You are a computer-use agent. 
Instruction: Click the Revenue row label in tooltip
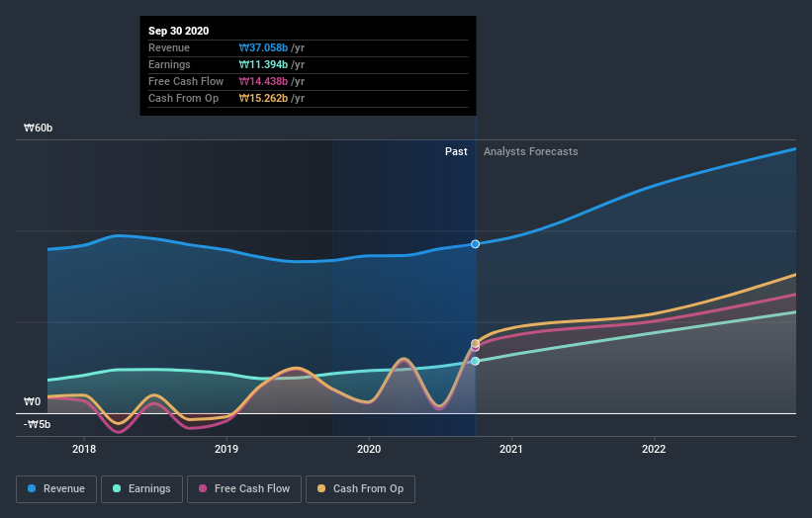[169, 47]
